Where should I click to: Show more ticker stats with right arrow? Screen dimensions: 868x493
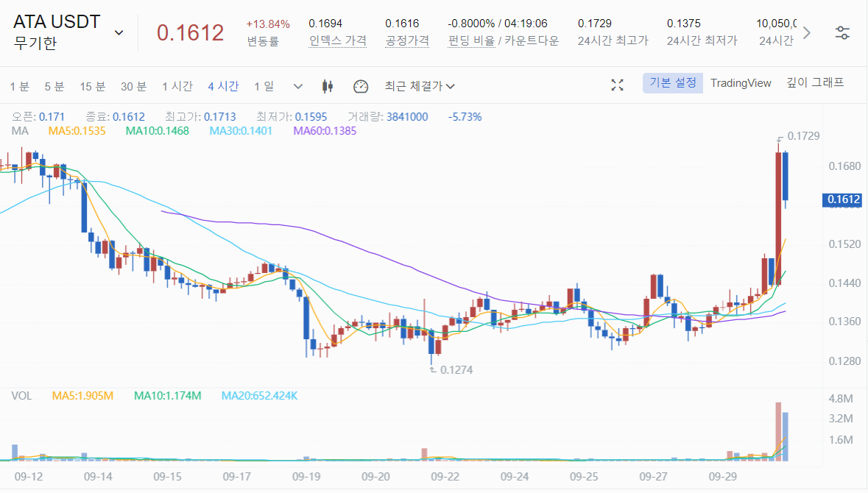point(807,32)
